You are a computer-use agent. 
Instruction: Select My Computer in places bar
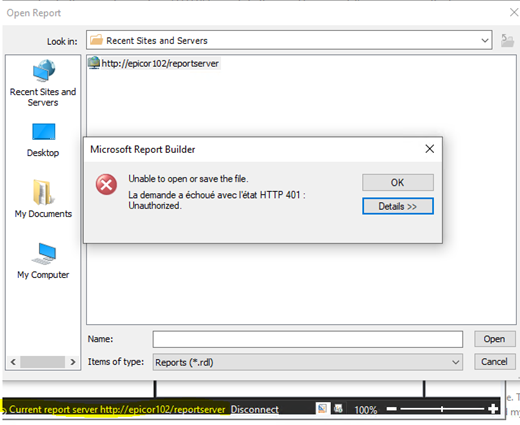(43, 261)
